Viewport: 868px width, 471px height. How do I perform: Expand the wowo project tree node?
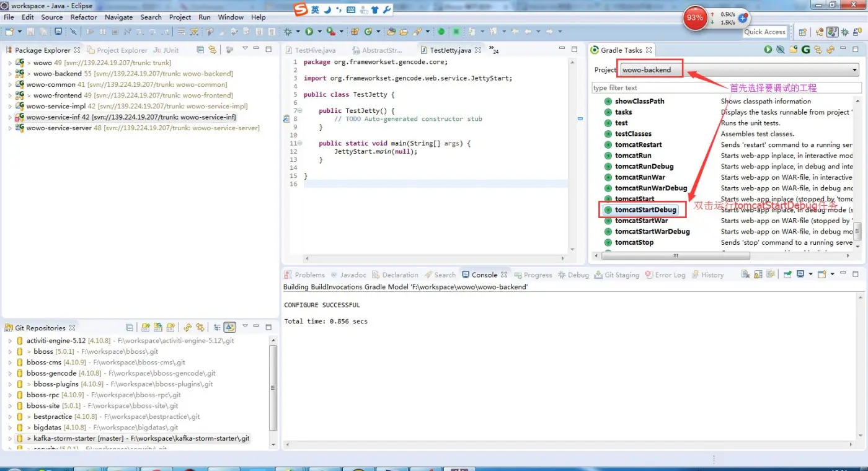point(10,63)
